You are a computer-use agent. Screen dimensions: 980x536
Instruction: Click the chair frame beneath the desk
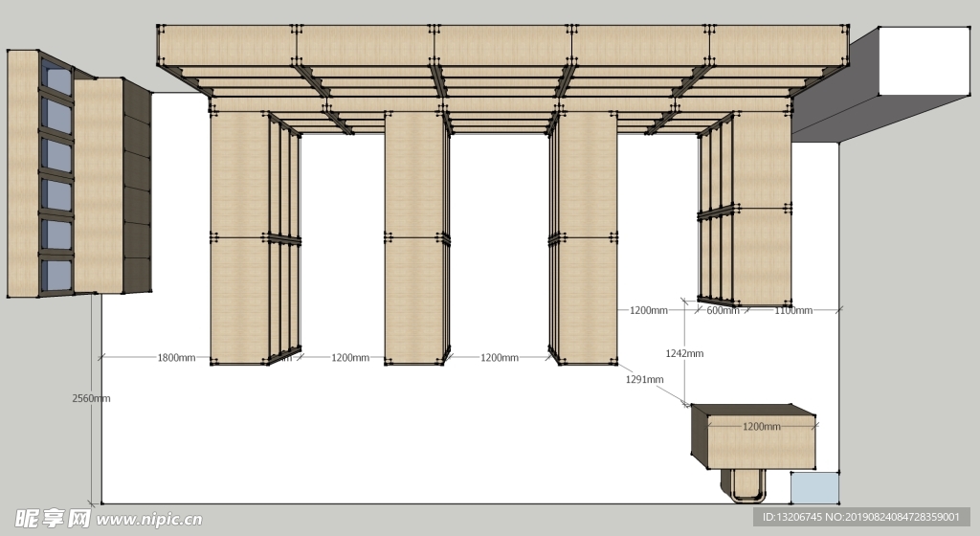click(745, 485)
